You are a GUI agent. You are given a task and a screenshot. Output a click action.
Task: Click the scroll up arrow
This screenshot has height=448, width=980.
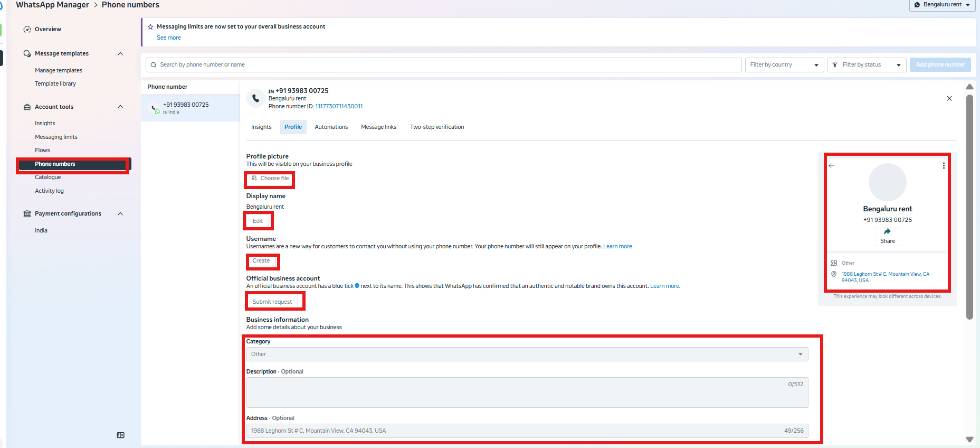pos(969,87)
